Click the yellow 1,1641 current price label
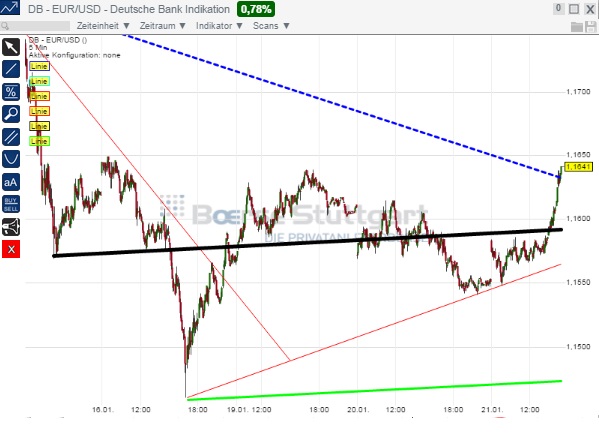The height and width of the screenshot is (443, 599). click(578, 167)
